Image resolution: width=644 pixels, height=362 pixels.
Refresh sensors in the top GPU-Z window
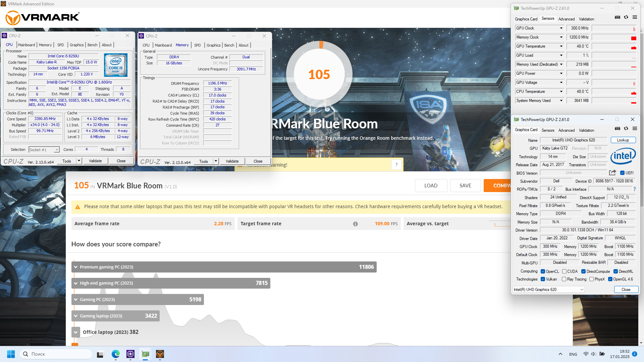tap(626, 17)
